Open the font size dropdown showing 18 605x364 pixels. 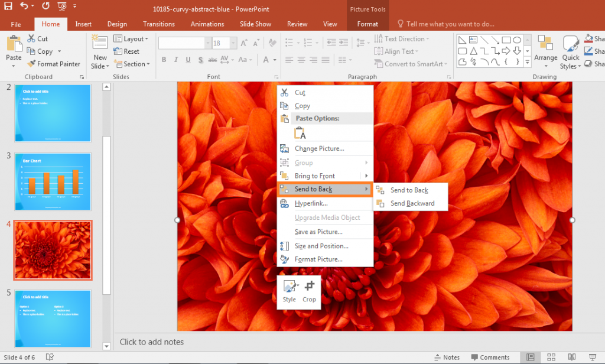pos(233,43)
